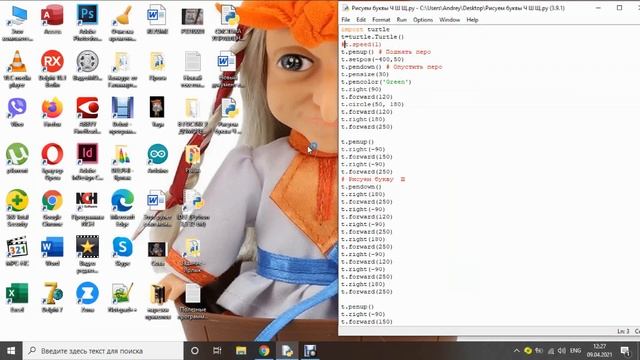The image size is (640, 360).
Task: Open the Run menu in IDLE
Action: coord(402,20)
